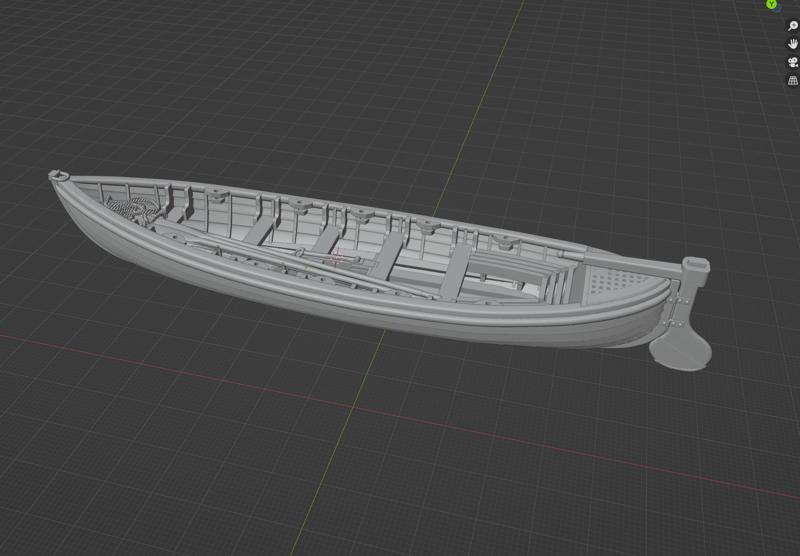Switch perspective/orthographic grid icon
The image size is (800, 556).
pyautogui.click(x=793, y=81)
